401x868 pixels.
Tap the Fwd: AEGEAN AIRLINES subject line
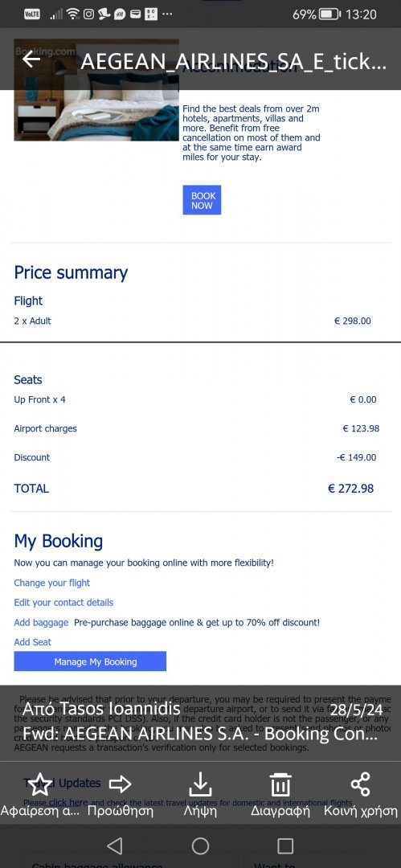pyautogui.click(x=200, y=734)
